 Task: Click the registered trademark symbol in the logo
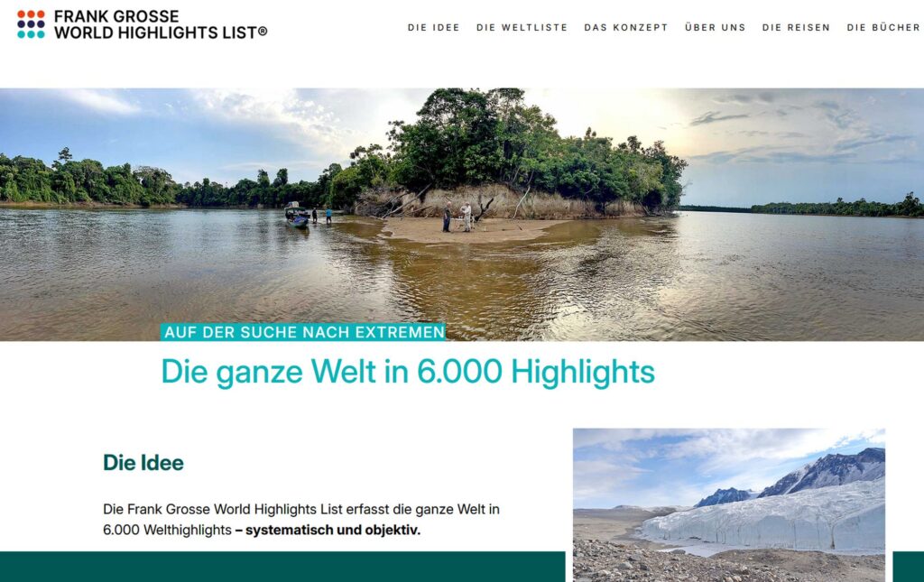click(x=263, y=32)
